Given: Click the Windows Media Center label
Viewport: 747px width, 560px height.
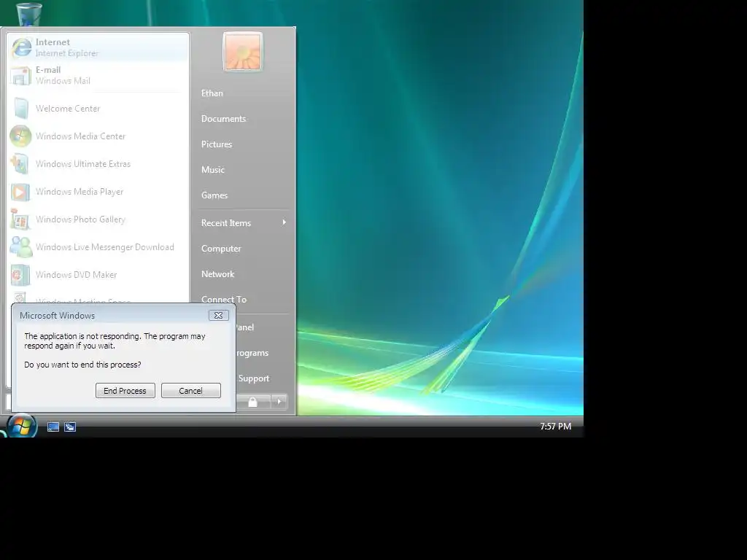Looking at the screenshot, I should coord(80,136).
